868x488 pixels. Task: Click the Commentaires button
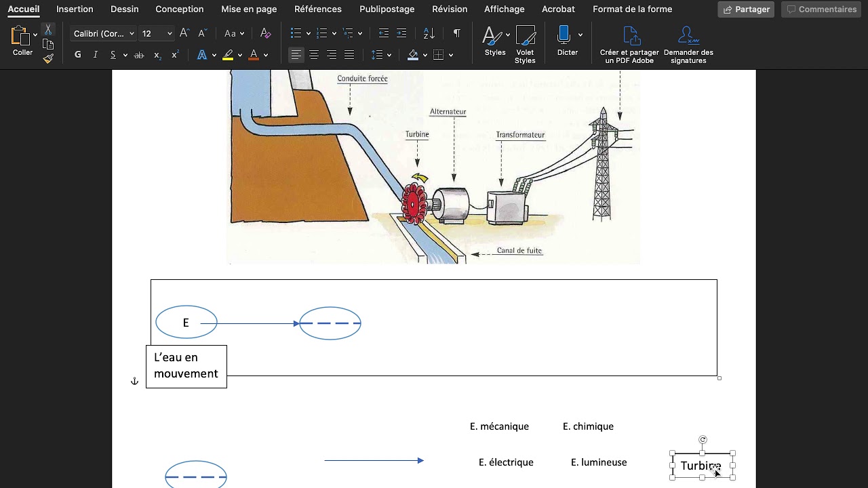coord(821,9)
